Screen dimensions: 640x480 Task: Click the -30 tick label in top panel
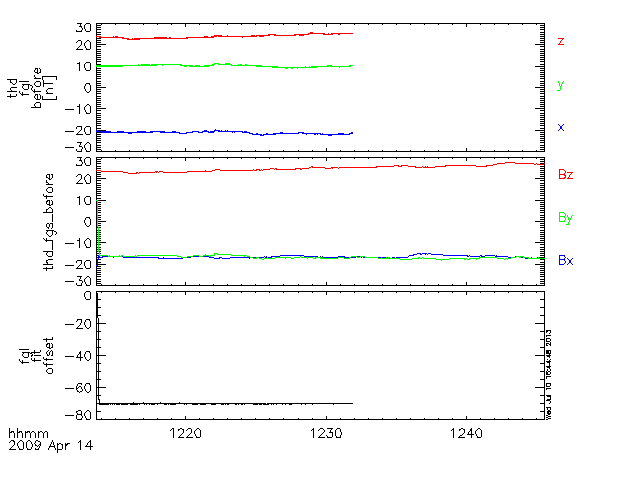79,147
